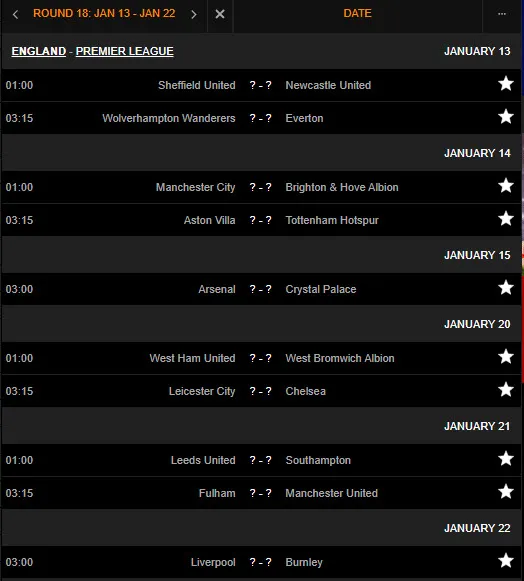Viewport: 524px width, 581px height.
Task: Open the Round 18: Jan 13 - Jan 22 selector
Action: pyautogui.click(x=104, y=13)
